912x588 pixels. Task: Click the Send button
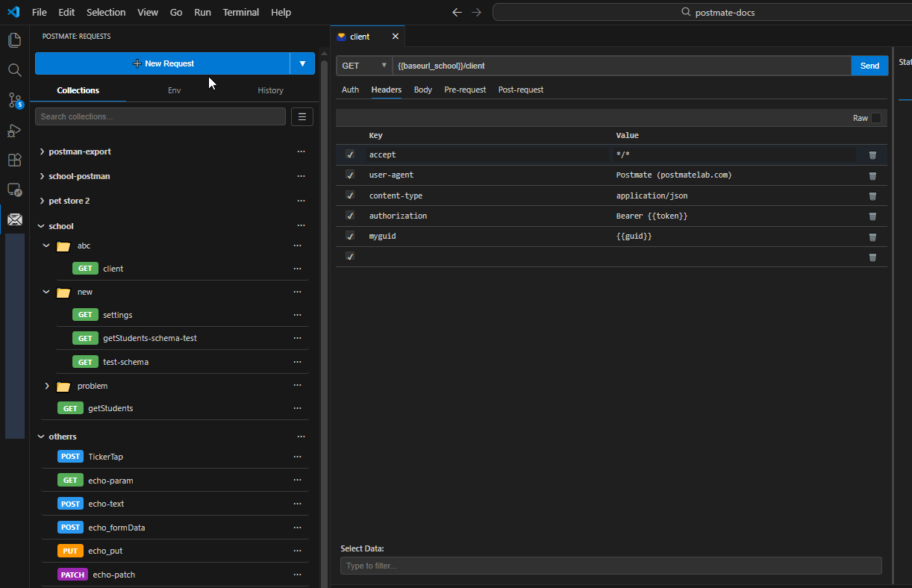(869, 66)
